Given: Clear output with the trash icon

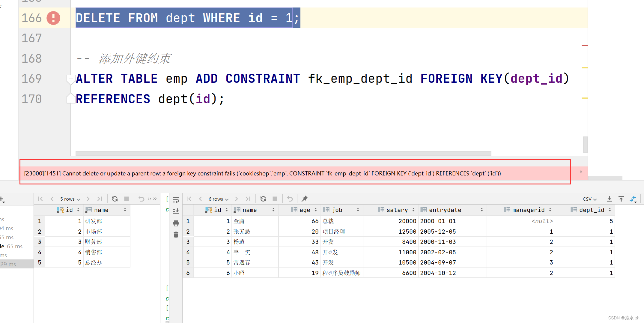Looking at the screenshot, I should pos(176,235).
